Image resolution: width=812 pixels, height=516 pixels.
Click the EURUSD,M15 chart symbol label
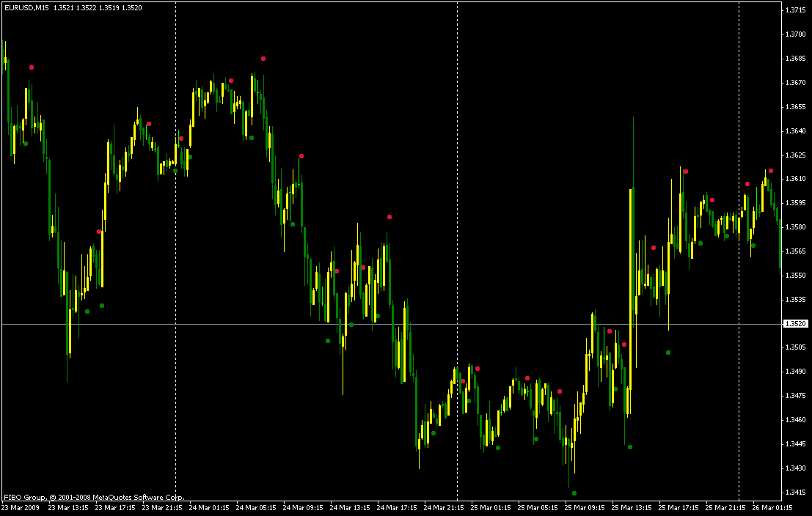(26, 8)
